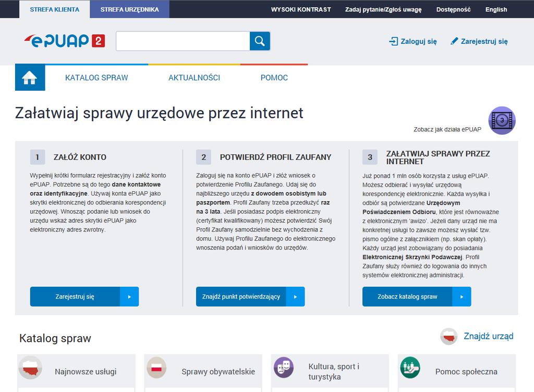Screen dimensions: 534x392
Task: Open the Znajdź urząd link
Action: point(488,336)
